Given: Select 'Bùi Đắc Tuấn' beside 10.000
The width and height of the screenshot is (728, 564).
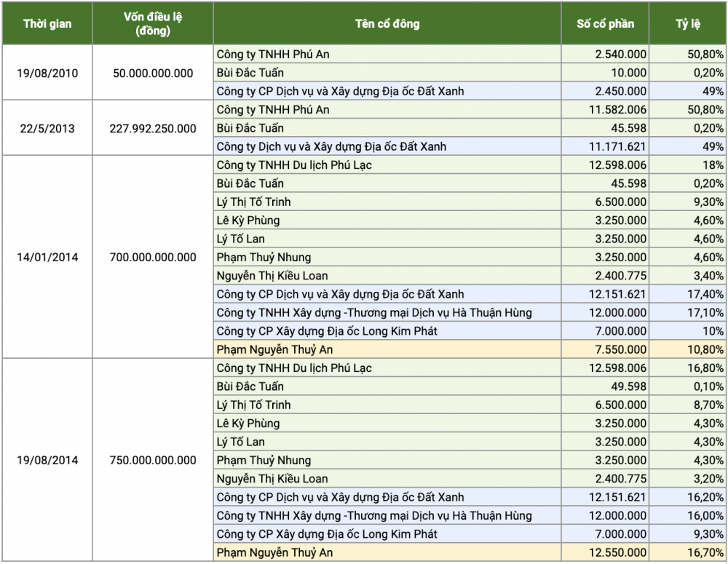Looking at the screenshot, I should [250, 73].
